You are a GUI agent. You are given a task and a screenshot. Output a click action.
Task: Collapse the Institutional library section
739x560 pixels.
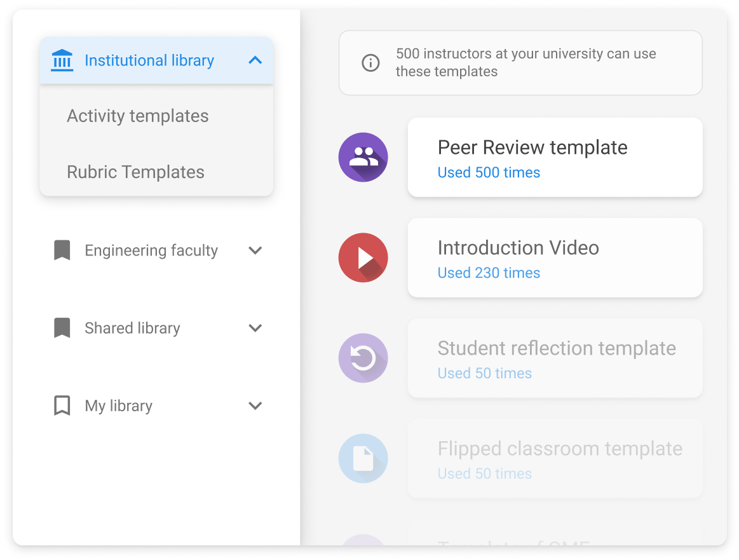pos(255,60)
